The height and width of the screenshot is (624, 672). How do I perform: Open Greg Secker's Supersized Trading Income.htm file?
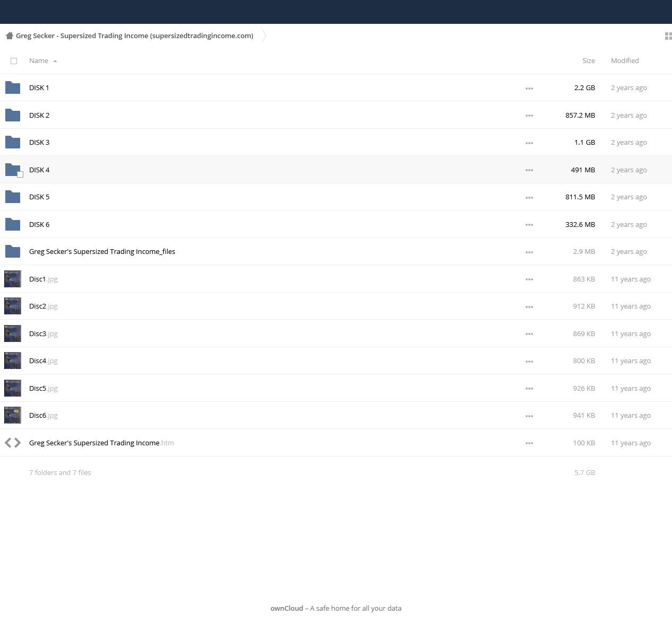click(102, 443)
